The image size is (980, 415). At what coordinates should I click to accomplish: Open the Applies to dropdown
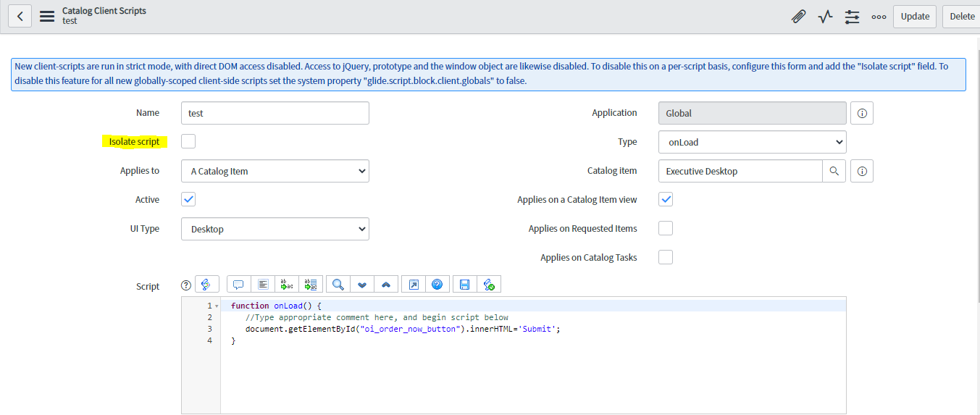[x=275, y=171]
